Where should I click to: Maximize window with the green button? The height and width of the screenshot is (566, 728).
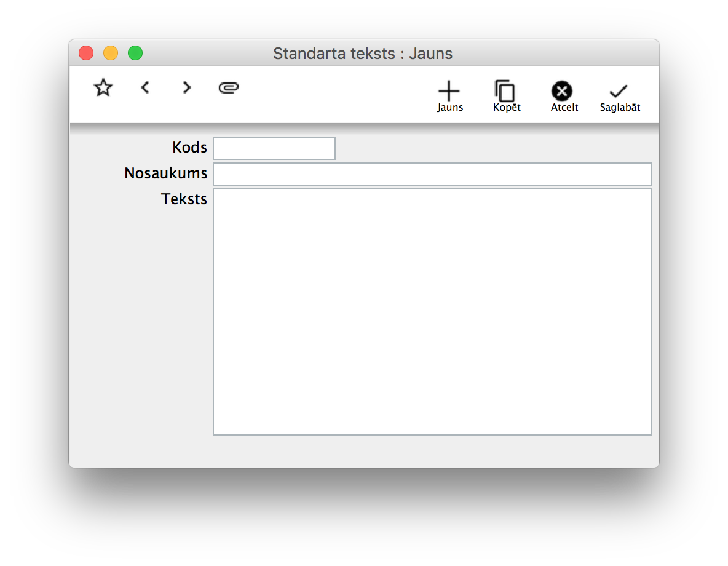coord(135,54)
